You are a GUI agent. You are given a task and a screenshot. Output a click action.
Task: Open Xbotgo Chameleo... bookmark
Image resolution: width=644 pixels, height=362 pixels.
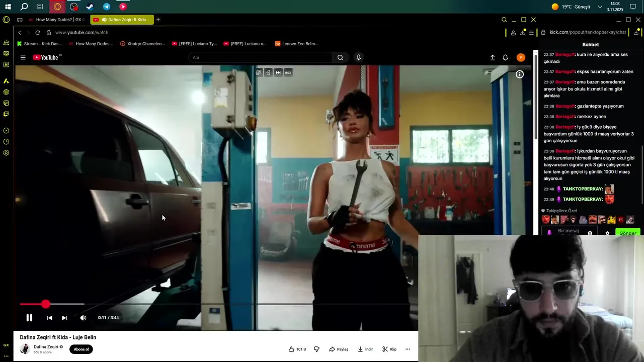coord(142,44)
